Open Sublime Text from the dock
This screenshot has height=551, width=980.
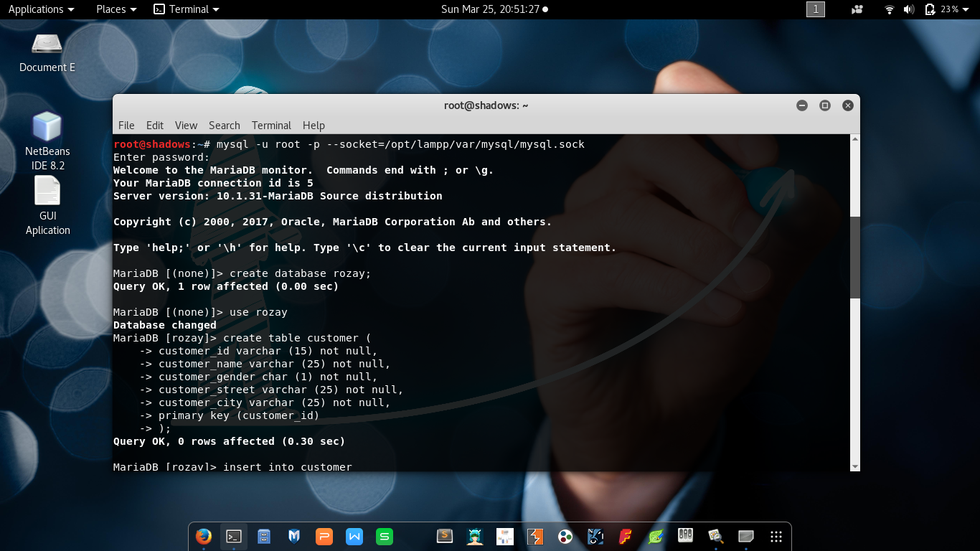click(x=444, y=536)
